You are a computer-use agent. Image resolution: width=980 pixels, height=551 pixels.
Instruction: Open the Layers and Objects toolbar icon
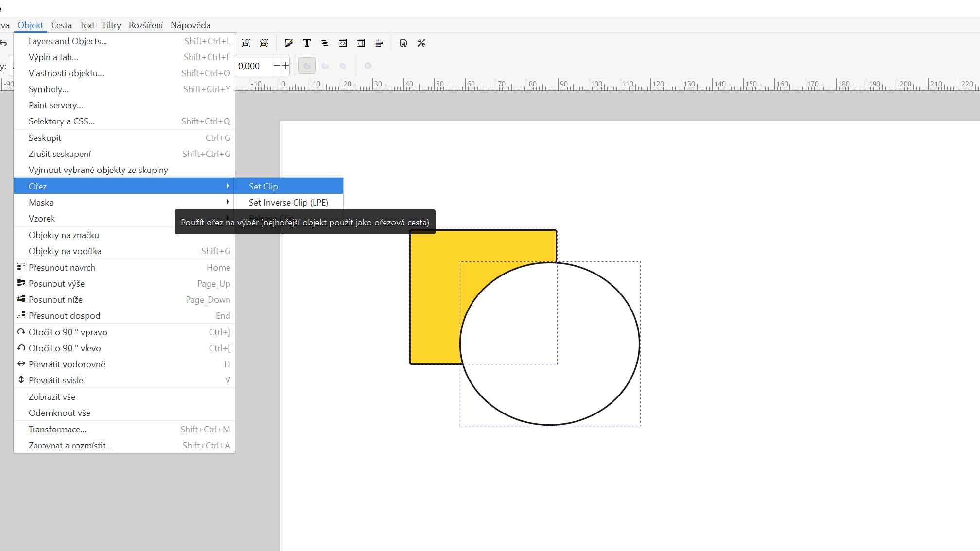pyautogui.click(x=325, y=43)
